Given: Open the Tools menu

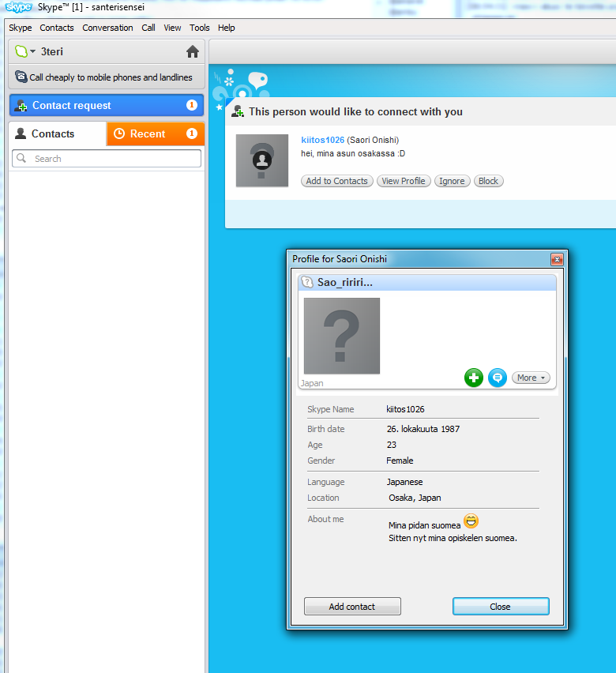Looking at the screenshot, I should point(199,28).
